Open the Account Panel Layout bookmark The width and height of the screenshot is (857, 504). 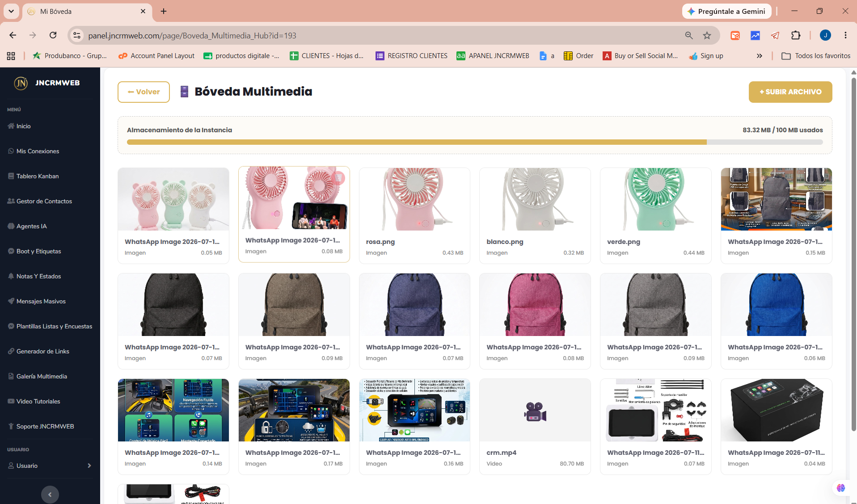[156, 56]
